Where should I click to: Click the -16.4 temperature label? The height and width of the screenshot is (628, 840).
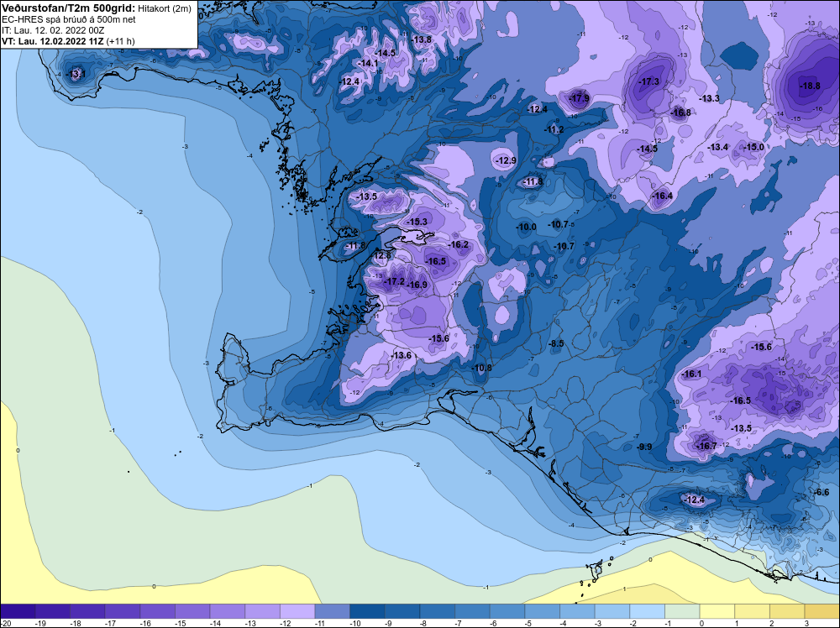tap(662, 196)
